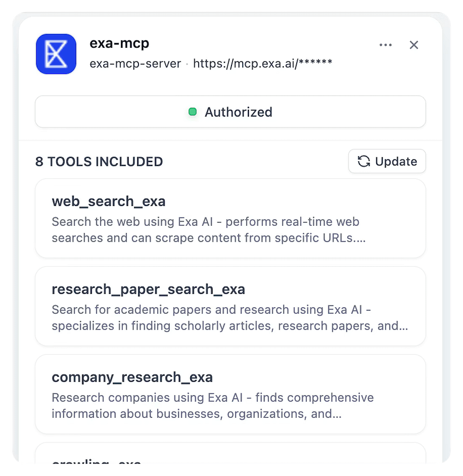Click the green Authorized status dot
Viewport: 463px width, 476px height.
click(192, 112)
